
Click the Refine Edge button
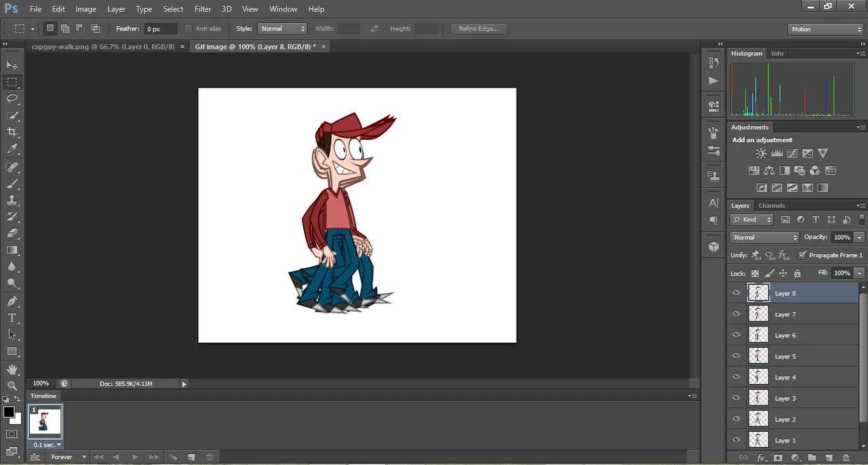pos(478,29)
